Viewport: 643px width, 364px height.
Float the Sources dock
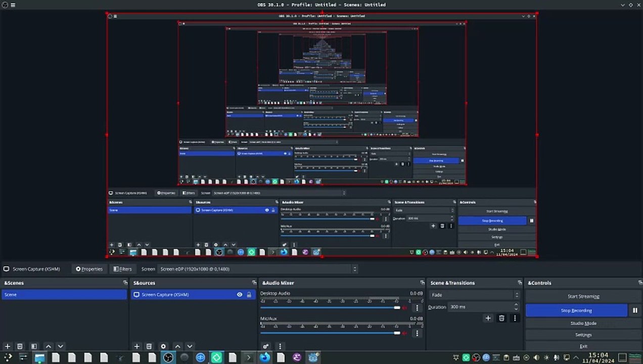pyautogui.click(x=254, y=283)
